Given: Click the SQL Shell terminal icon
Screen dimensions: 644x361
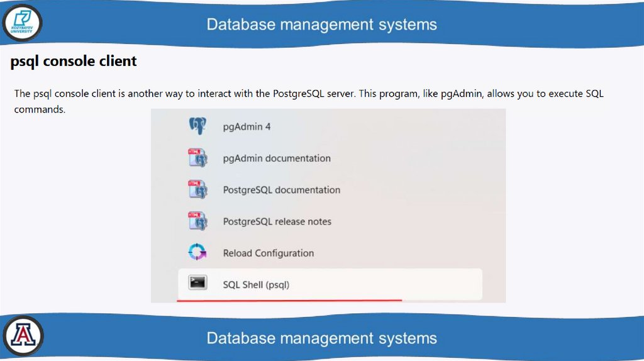Looking at the screenshot, I should pyautogui.click(x=197, y=284).
